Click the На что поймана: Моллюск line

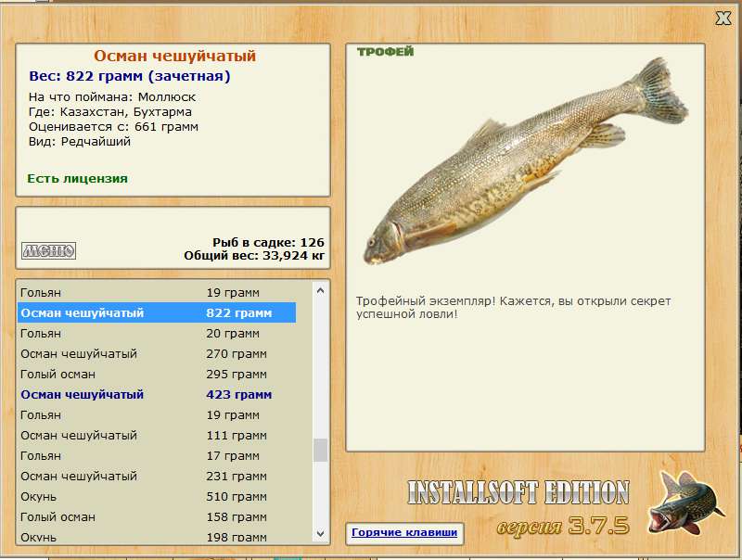pyautogui.click(x=112, y=97)
